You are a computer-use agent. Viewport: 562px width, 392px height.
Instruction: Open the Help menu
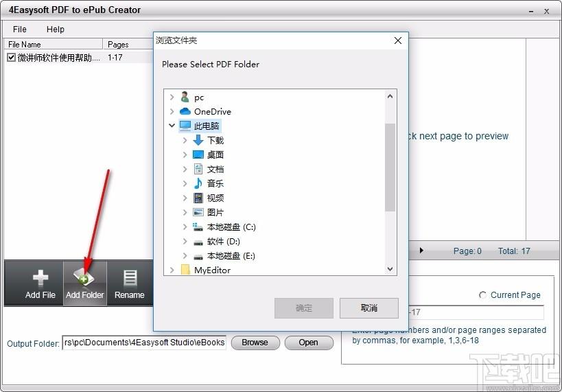tap(56, 30)
